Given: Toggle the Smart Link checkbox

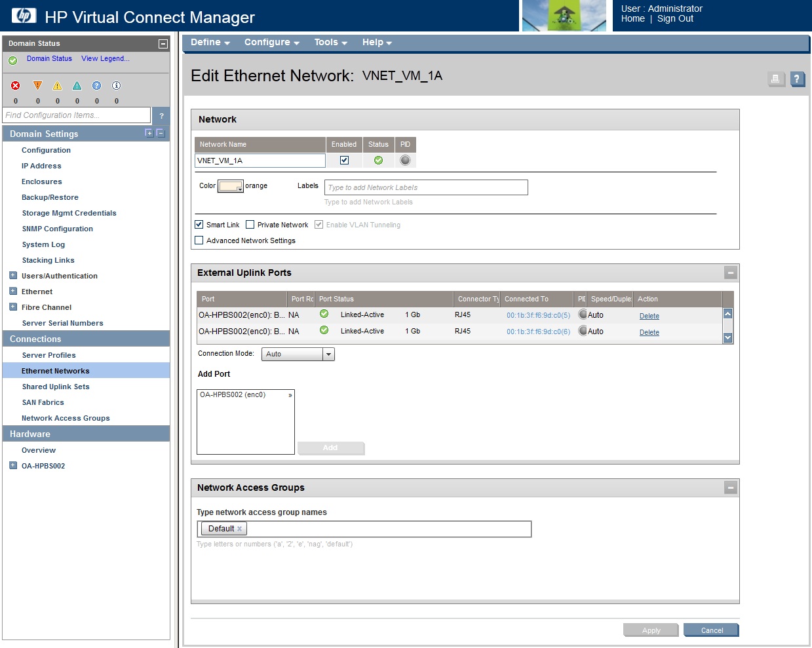Looking at the screenshot, I should tap(199, 225).
